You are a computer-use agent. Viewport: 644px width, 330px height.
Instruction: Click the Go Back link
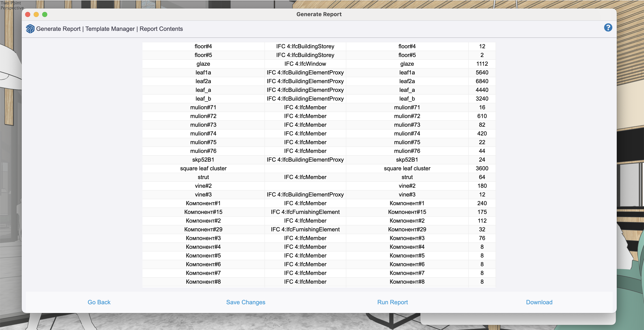coord(99,302)
